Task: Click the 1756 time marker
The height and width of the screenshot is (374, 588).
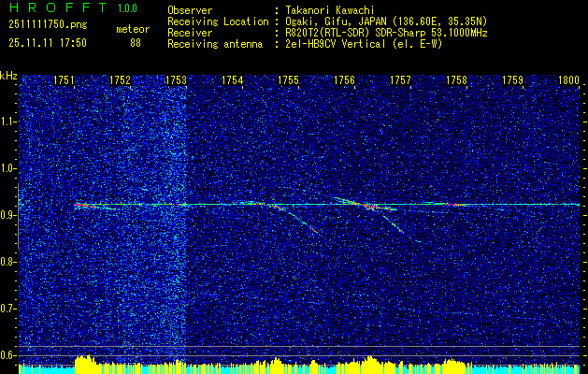Action: click(344, 80)
